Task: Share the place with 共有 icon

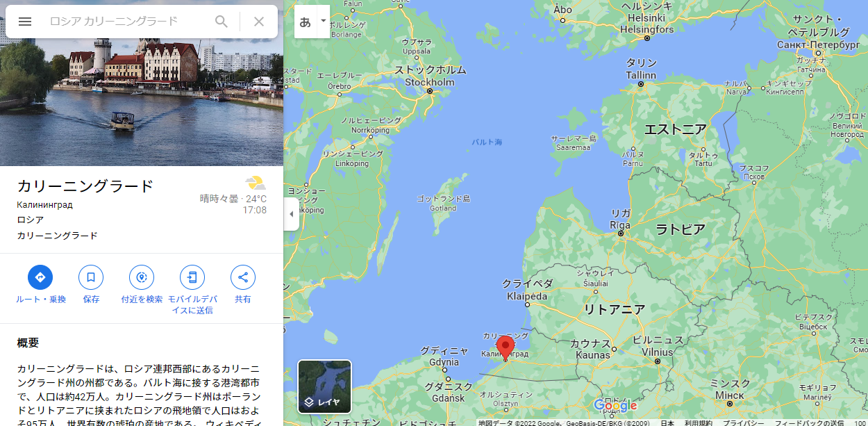Action: 243,277
